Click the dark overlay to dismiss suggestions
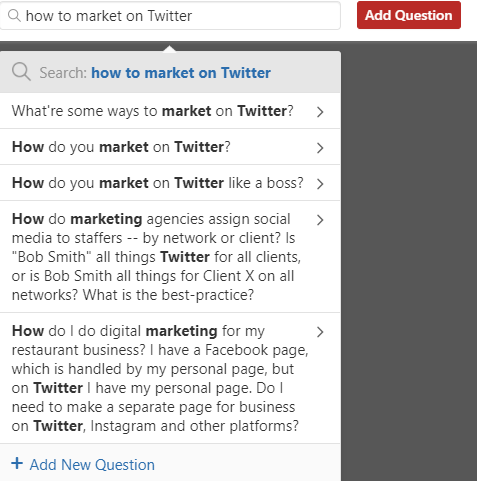477x481 pixels. [x=409, y=260]
